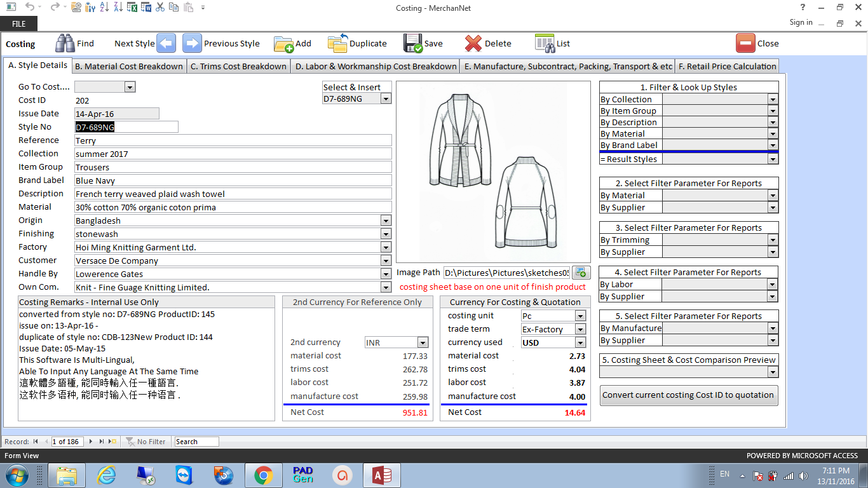Viewport: 868px width, 488px height.
Task: Click the Find binoculars icon
Action: (x=65, y=43)
